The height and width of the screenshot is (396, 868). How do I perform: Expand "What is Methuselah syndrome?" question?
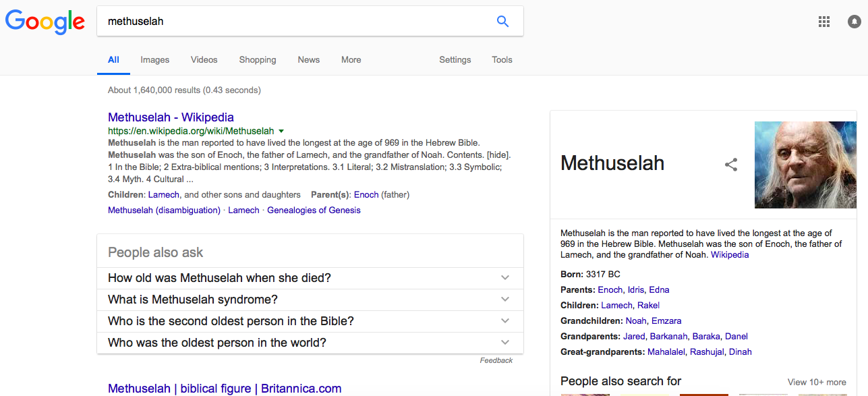[x=505, y=300]
